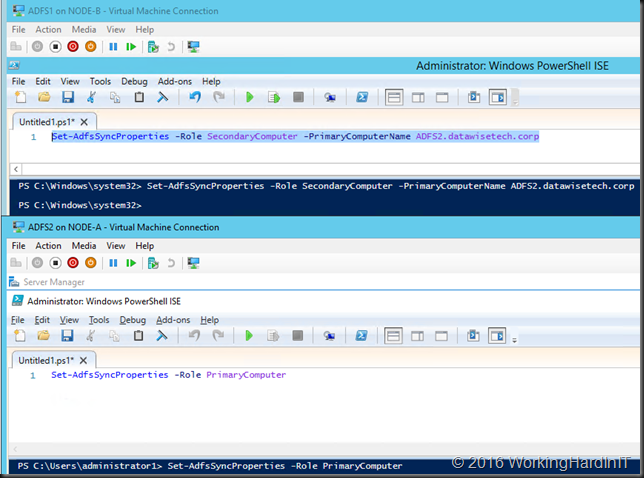
Task: Open View menu of ADFS2 VM Connection
Action: coord(116,246)
